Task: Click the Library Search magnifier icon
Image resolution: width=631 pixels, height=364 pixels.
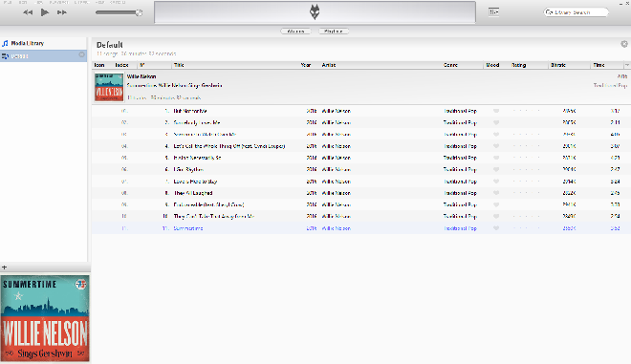Action: coord(550,12)
